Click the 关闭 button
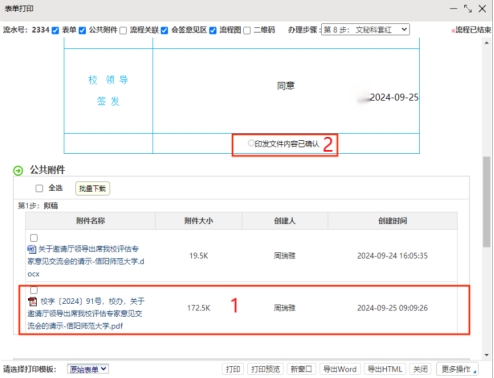 [420, 369]
